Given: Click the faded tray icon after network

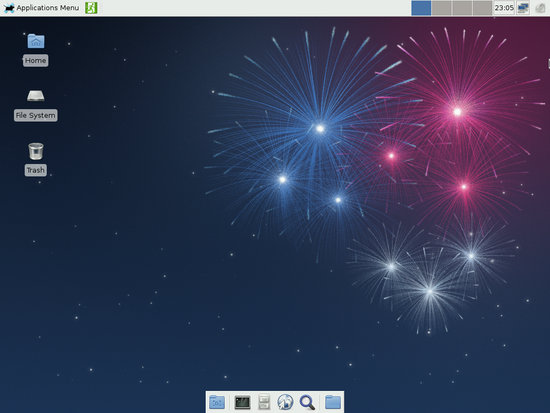Looking at the screenshot, I should click(540, 8).
